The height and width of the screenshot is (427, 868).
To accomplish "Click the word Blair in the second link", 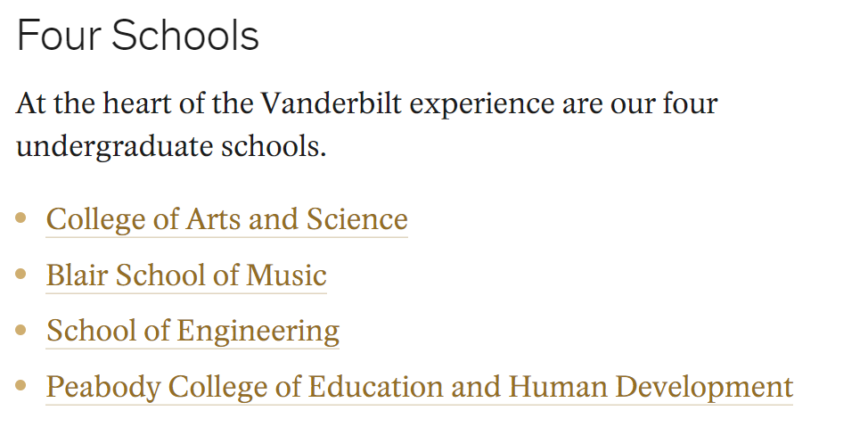I will point(77,275).
